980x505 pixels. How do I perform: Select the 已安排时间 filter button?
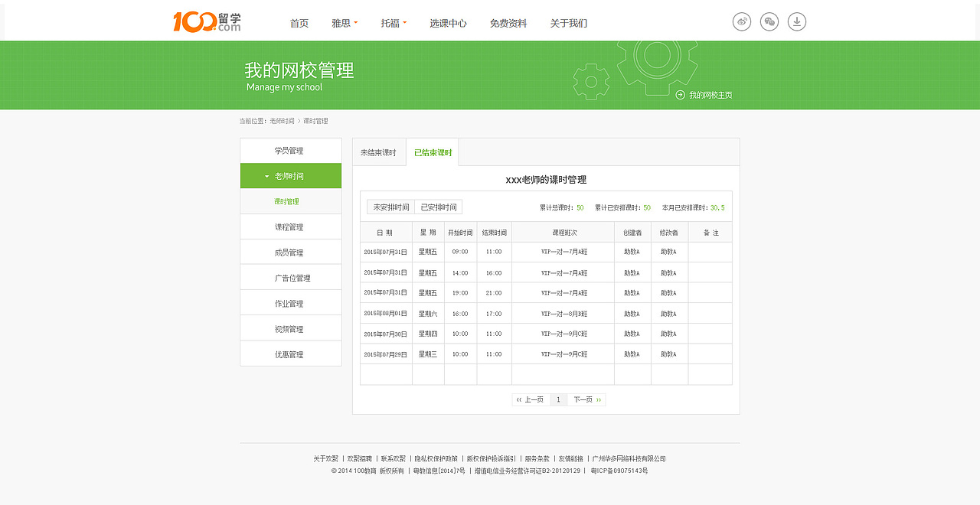[x=439, y=207]
